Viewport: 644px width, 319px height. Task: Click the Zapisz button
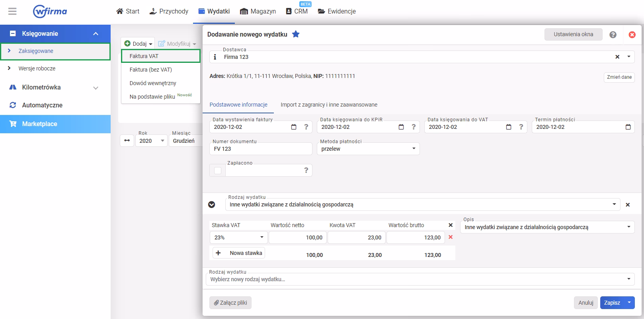tap(612, 303)
